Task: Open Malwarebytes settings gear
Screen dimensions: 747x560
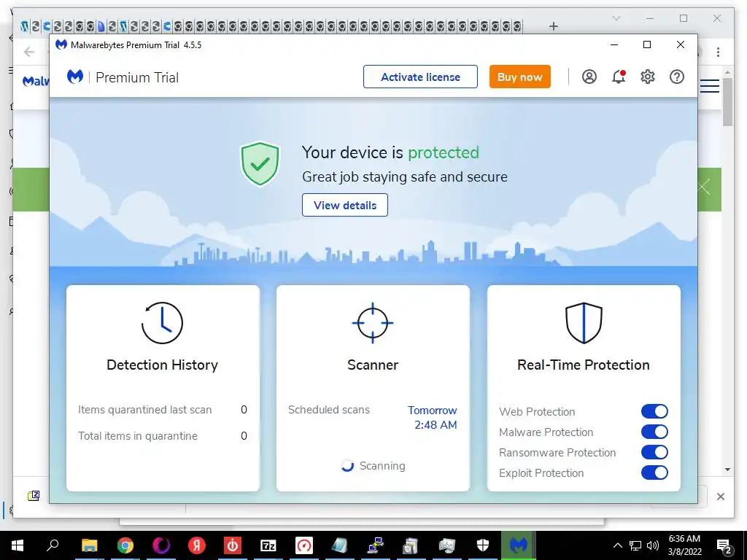Action: click(x=648, y=77)
